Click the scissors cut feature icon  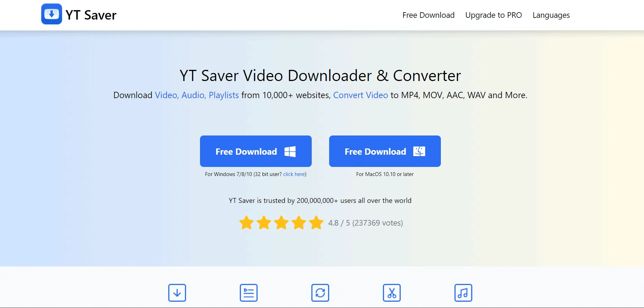(x=392, y=293)
